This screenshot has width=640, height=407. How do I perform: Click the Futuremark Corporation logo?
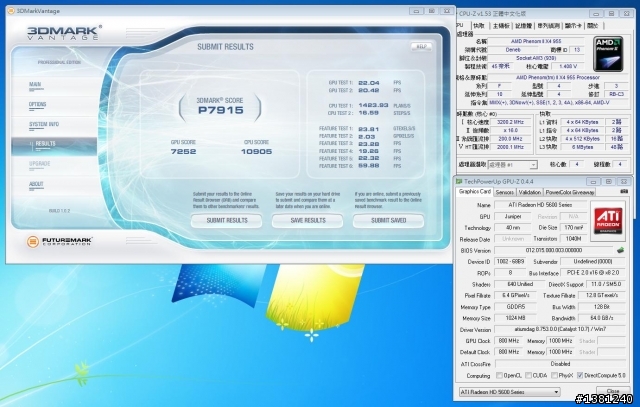pos(60,241)
